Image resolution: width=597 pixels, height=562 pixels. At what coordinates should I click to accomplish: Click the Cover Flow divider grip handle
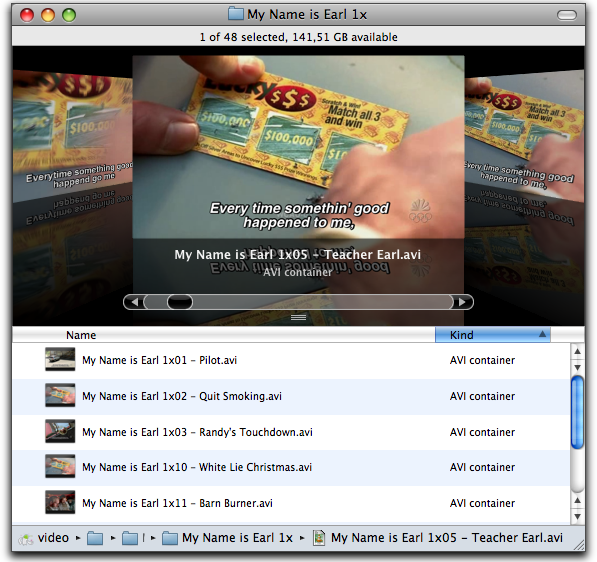click(298, 317)
